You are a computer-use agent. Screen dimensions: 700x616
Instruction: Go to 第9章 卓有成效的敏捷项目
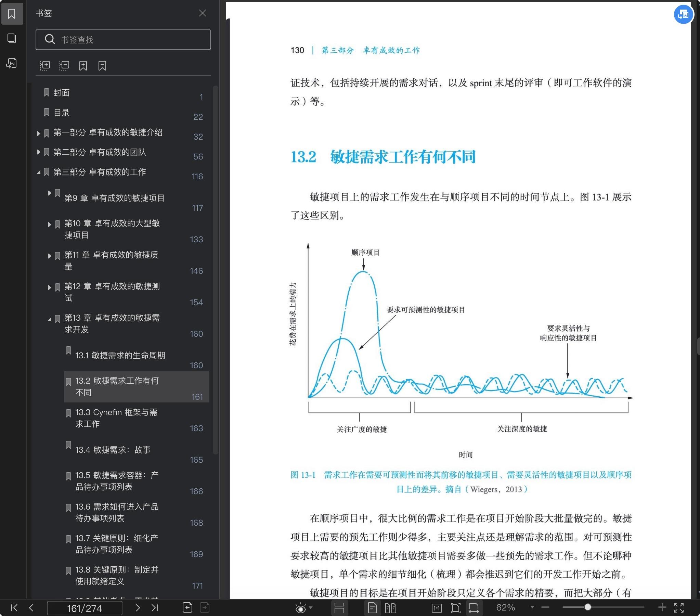(114, 198)
